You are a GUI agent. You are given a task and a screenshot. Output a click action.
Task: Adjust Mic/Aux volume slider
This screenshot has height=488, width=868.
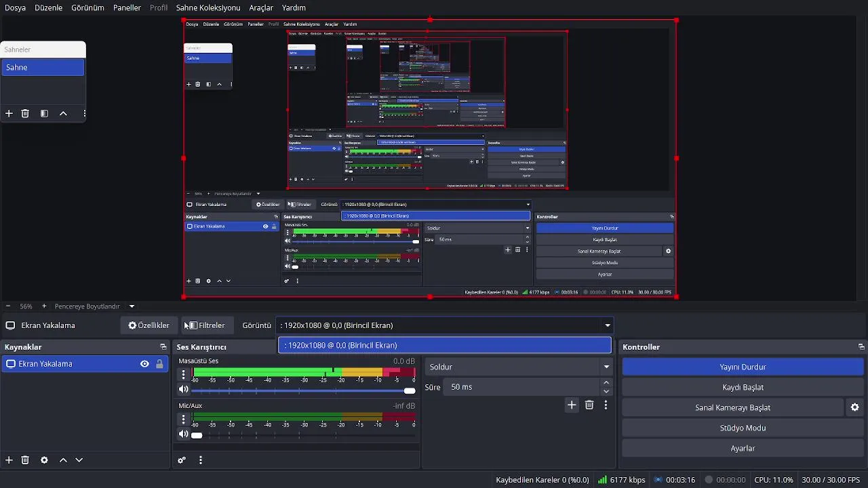coord(303,435)
